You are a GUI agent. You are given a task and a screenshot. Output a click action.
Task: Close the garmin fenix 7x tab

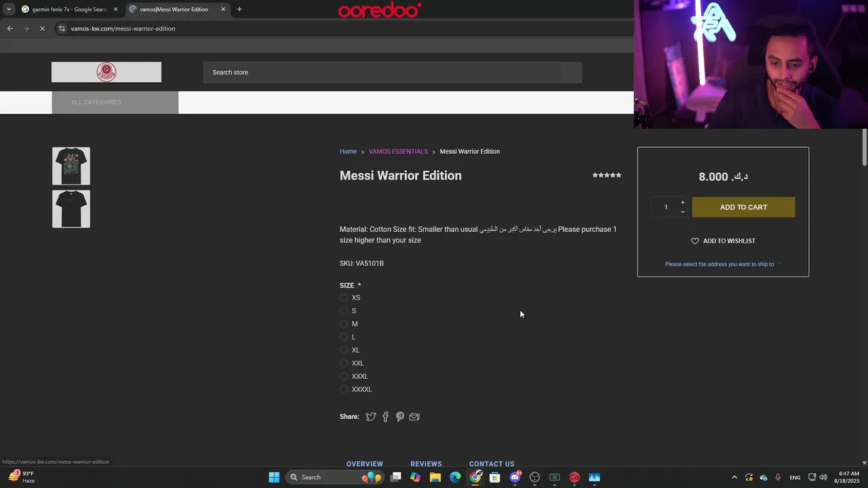click(115, 9)
